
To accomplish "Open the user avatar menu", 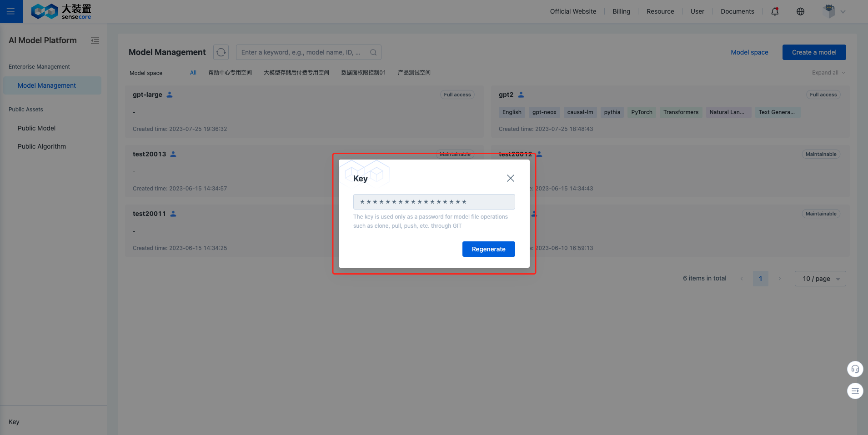I will 829,11.
